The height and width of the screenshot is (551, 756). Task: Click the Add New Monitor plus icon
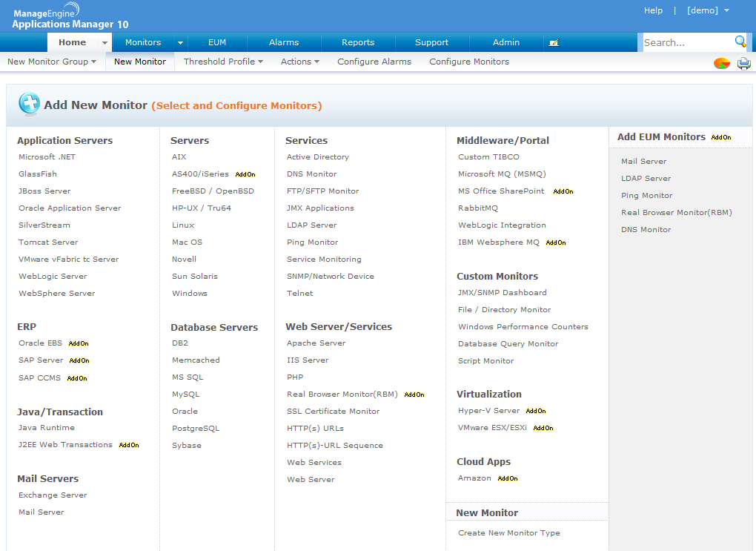29,104
